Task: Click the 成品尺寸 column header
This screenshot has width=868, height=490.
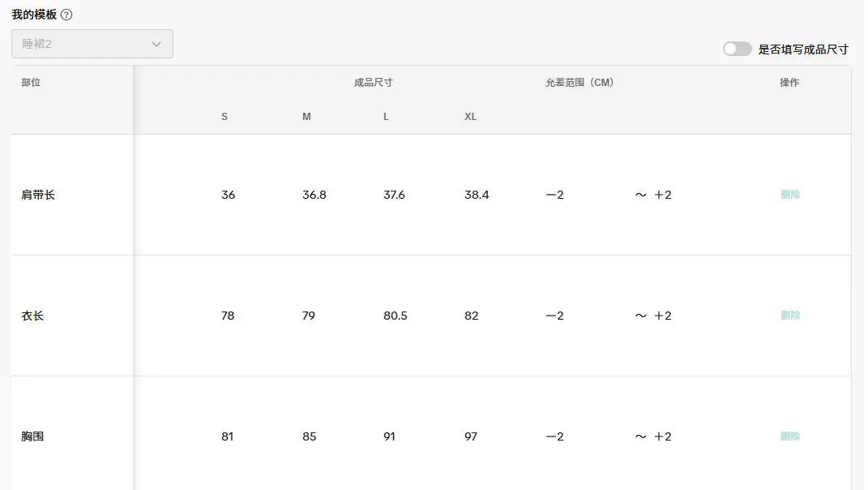Action: 373,83
